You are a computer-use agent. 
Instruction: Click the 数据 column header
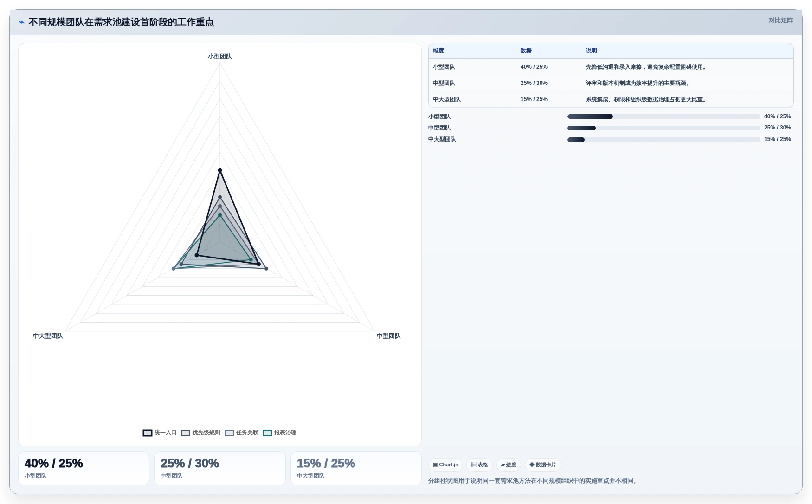pos(526,51)
